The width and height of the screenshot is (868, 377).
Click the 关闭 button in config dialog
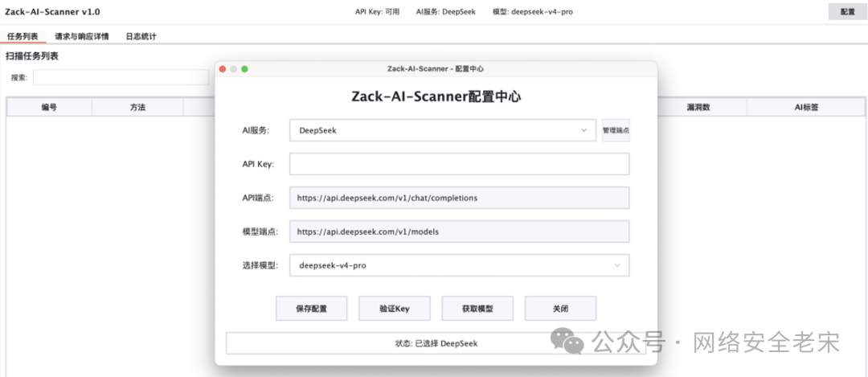pyautogui.click(x=561, y=309)
